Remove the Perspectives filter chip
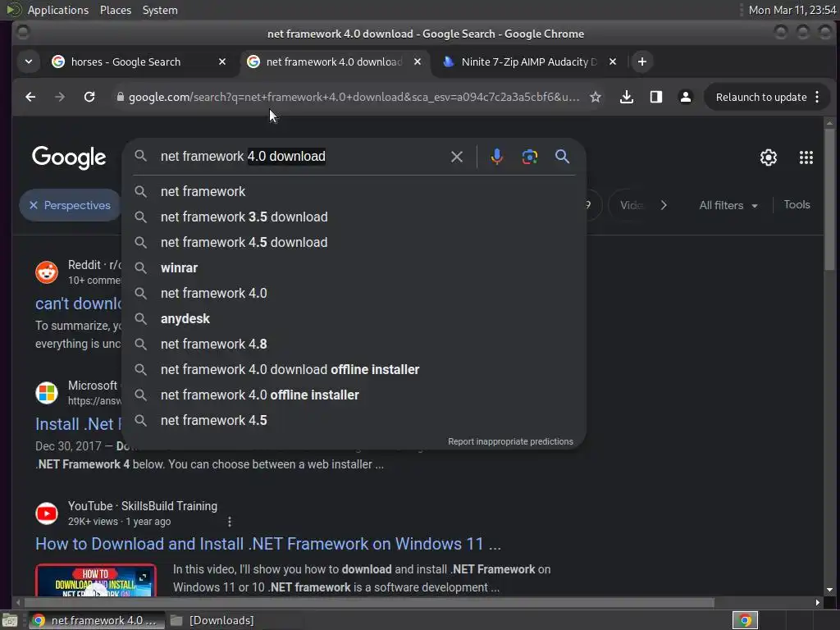 pos(33,205)
